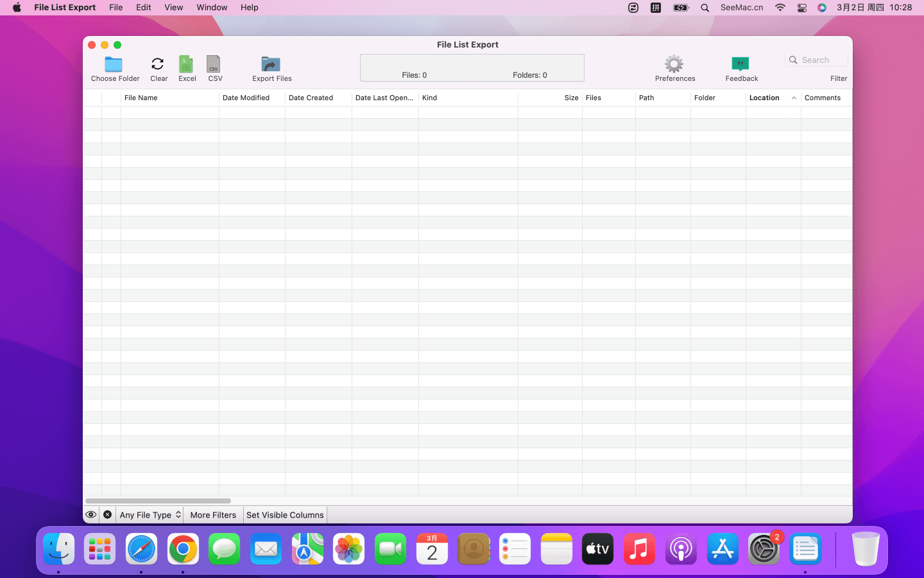Sort by Path column header

[663, 98]
